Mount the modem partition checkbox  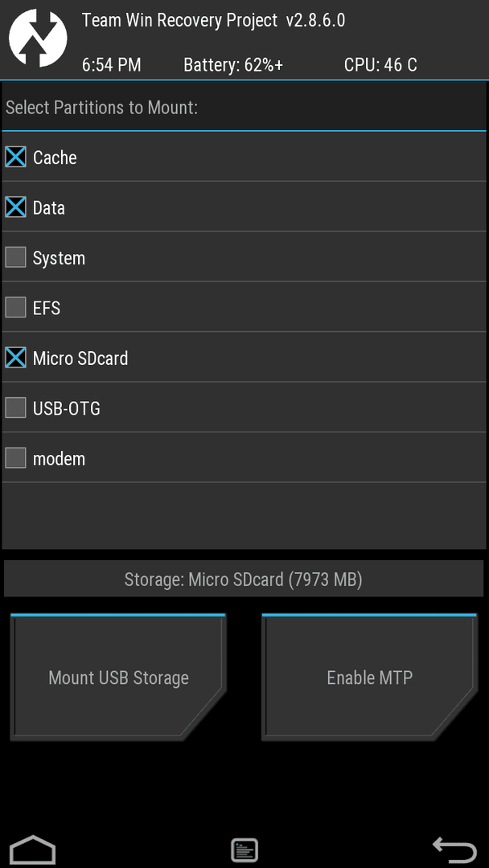(x=15, y=458)
